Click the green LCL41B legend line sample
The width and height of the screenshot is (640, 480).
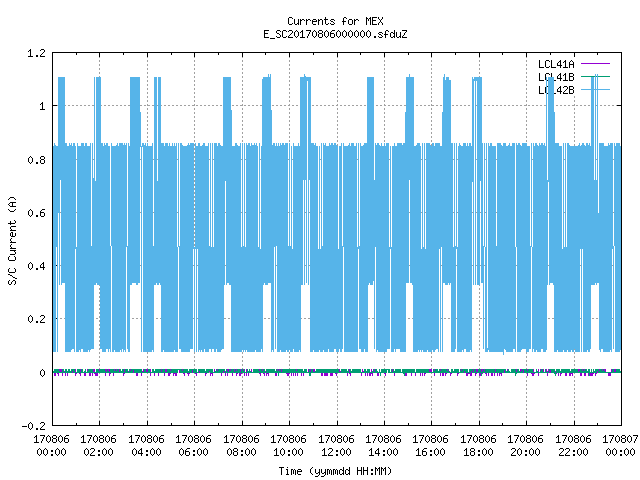click(595, 76)
